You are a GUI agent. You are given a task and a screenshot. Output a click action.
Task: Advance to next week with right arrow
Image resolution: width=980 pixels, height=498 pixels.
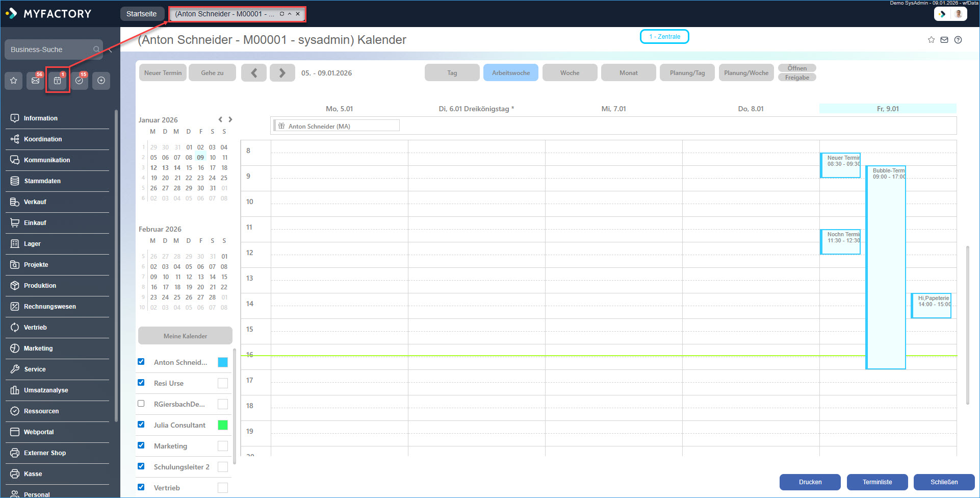pos(282,73)
